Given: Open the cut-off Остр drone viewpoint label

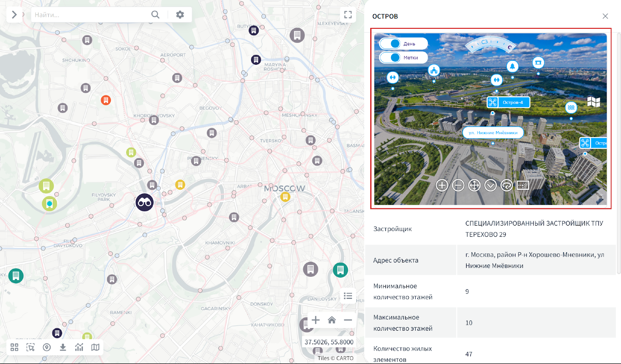Looking at the screenshot, I should [593, 143].
